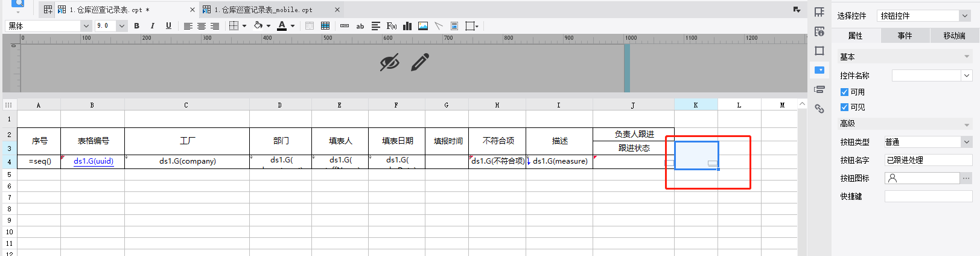Select column K header
The height and width of the screenshot is (256, 980).
point(696,105)
